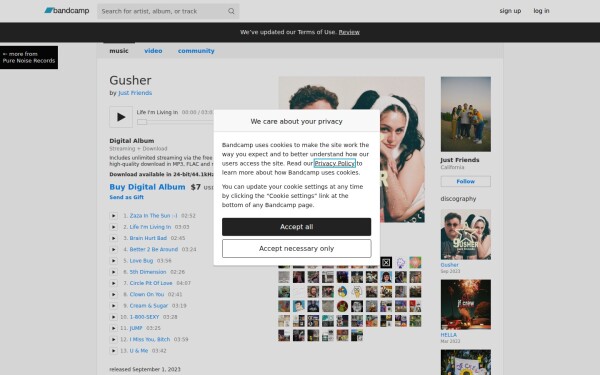Screen dimensions: 600x375
Task: Click sign up in header
Action: 510,11
